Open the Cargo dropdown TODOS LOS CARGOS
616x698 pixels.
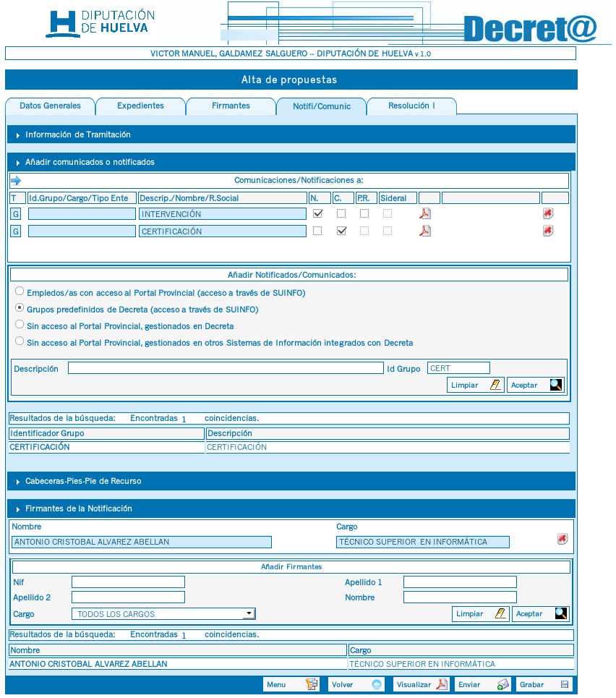tap(163, 614)
